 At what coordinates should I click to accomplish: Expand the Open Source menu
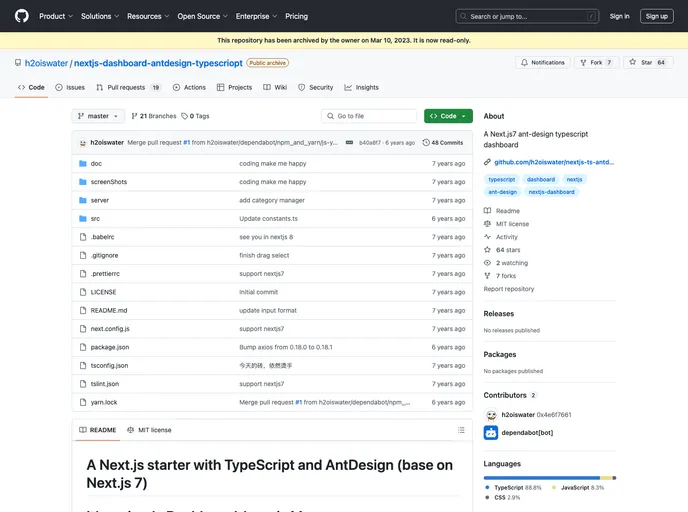point(202,16)
